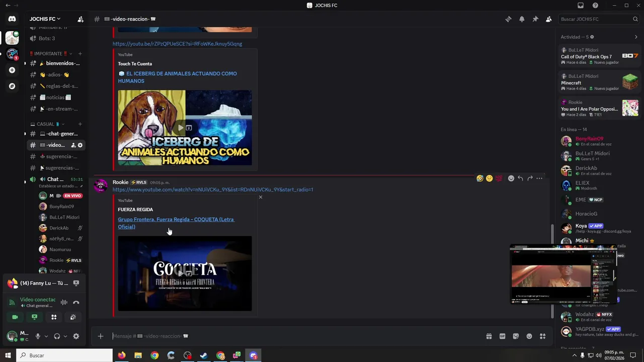Stop streaming Fanny Lu screen share

tap(76, 283)
